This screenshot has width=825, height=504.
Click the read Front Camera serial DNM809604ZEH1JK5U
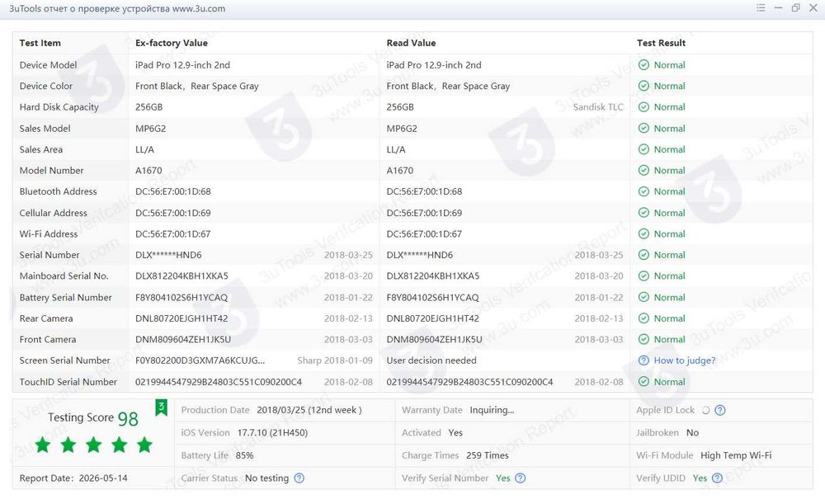(434, 339)
